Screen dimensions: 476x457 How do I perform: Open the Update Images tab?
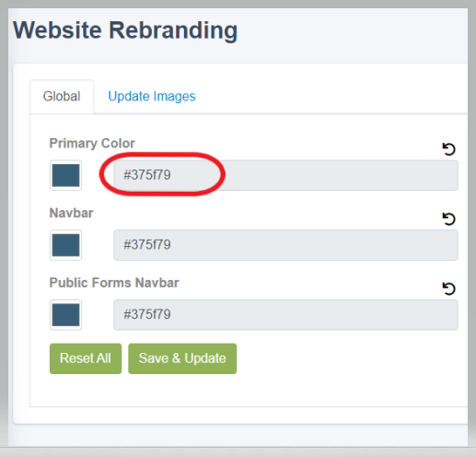click(152, 97)
